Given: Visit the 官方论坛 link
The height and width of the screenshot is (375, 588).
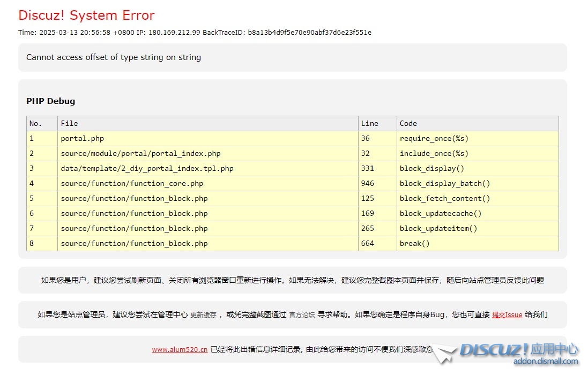Looking at the screenshot, I should pos(302,314).
